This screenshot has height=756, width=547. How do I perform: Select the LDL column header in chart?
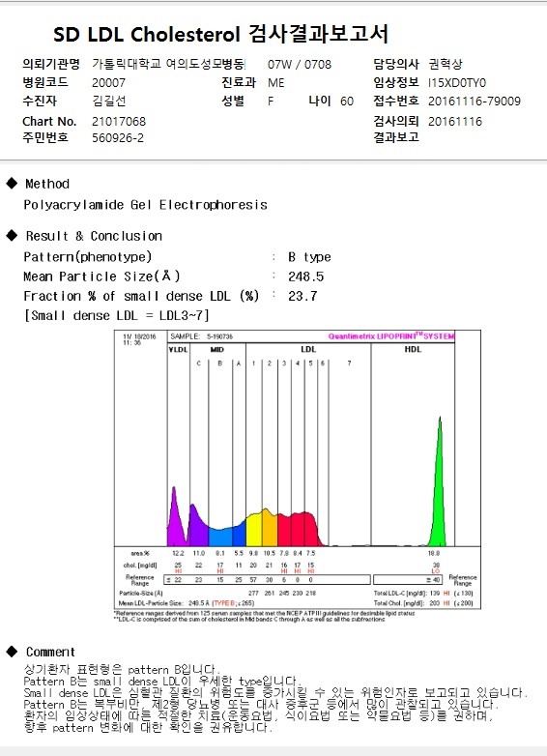[308, 349]
